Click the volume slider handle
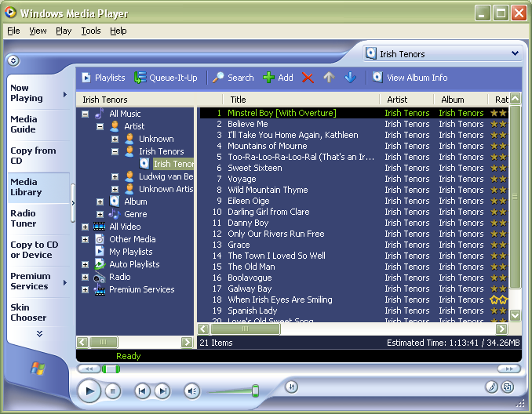532x414 pixels. click(x=256, y=390)
